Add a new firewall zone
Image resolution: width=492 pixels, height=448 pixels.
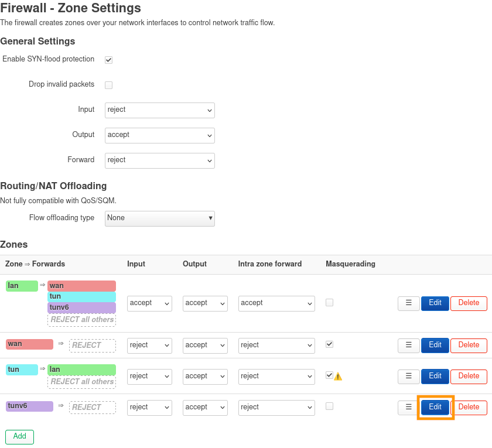[19, 437]
